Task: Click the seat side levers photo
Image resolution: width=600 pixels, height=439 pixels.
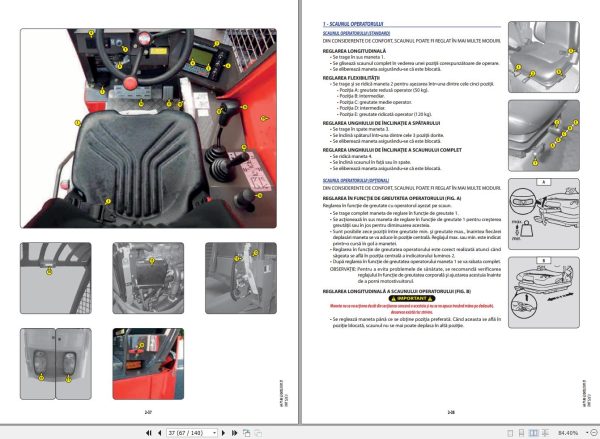Action: point(544,135)
